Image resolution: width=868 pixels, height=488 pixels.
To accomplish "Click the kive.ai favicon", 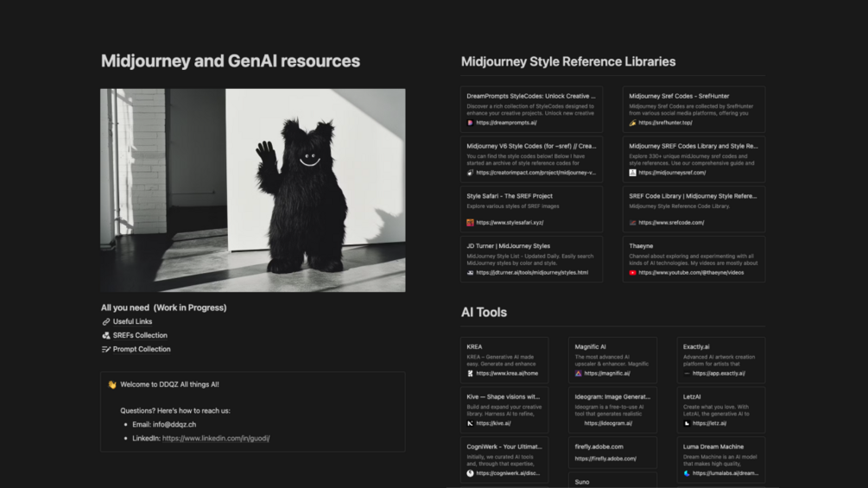I will coord(470,423).
